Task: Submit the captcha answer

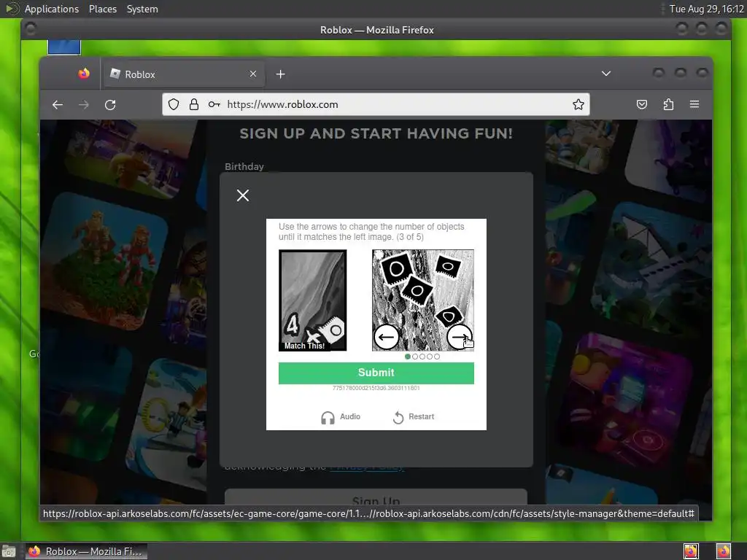Action: [x=376, y=373]
